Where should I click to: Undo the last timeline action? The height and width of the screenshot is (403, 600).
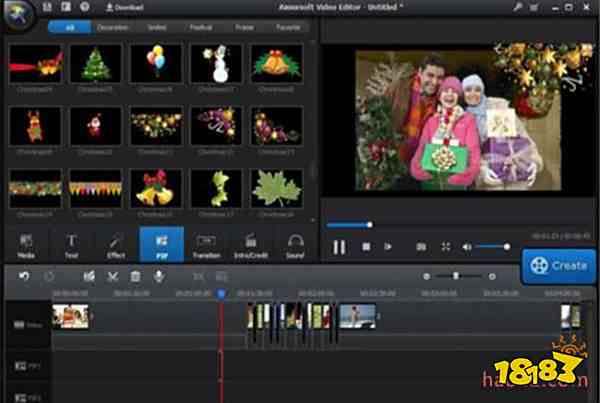[24, 276]
